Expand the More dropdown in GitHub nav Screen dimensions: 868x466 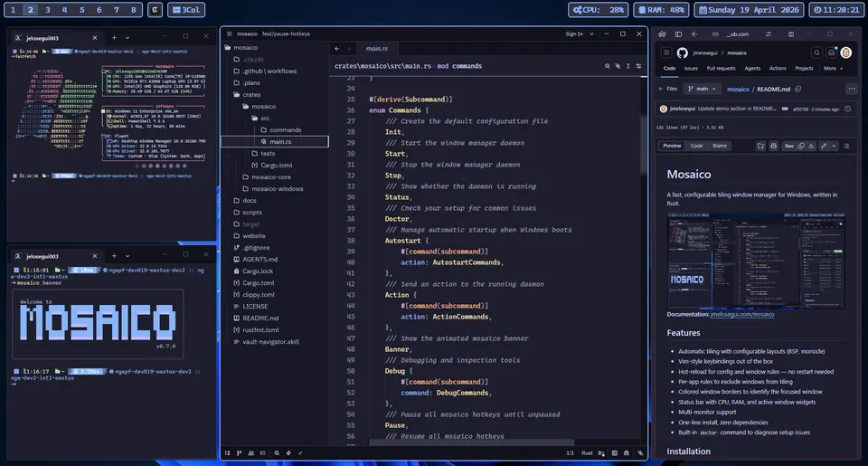tap(833, 68)
